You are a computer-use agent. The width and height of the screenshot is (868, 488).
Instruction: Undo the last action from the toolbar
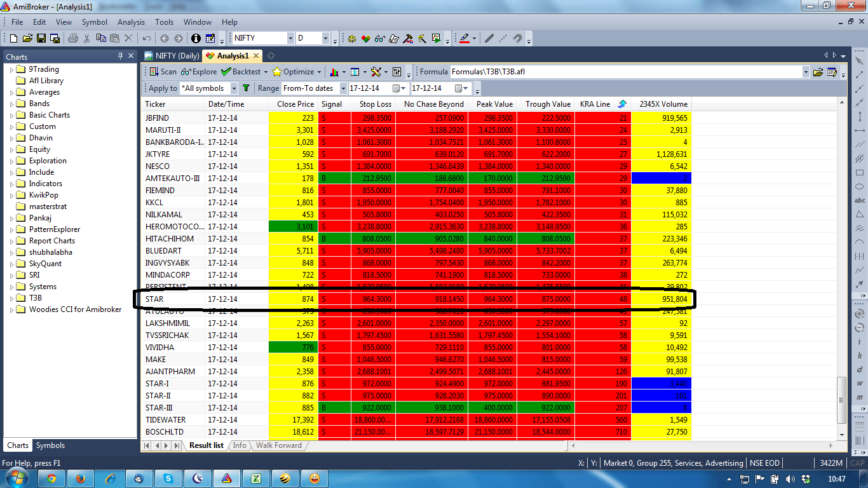point(147,39)
